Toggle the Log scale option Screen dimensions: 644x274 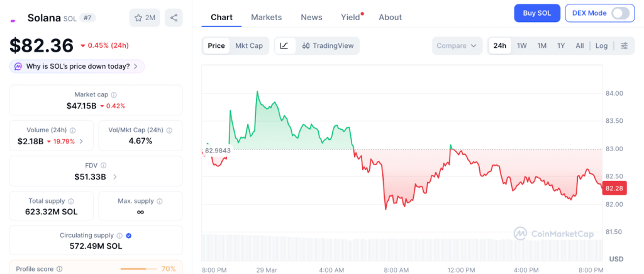tap(601, 45)
